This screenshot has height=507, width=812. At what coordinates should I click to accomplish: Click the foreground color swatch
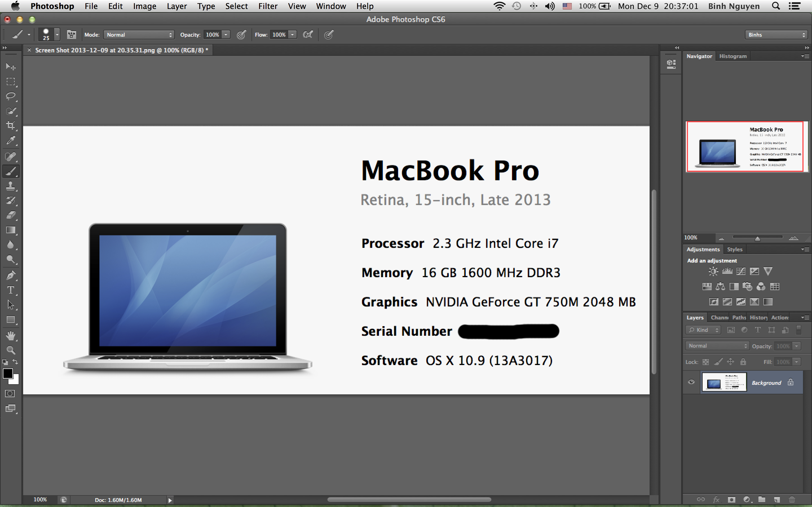(x=7, y=373)
